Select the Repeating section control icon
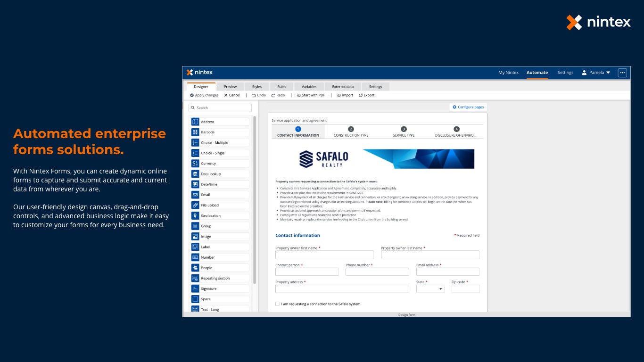 195,278
